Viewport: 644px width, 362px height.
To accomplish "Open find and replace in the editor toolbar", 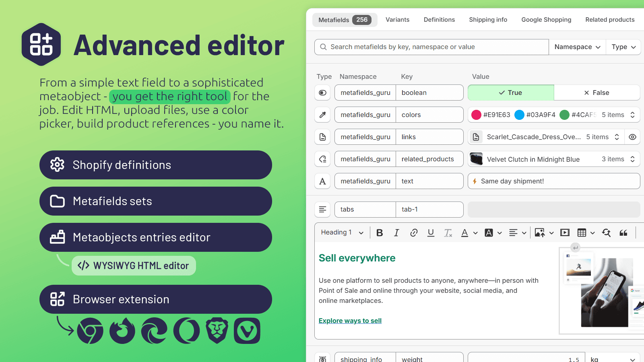I will click(607, 232).
